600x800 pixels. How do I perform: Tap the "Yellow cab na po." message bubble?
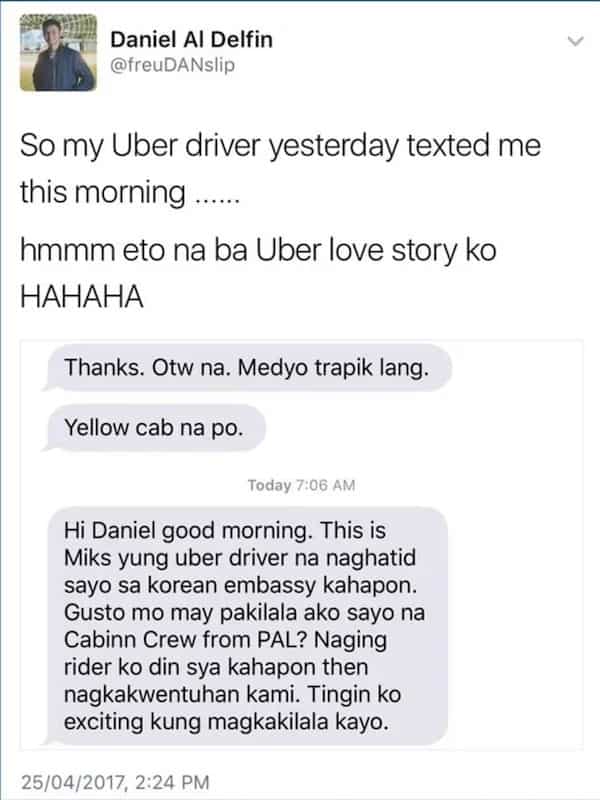155,428
